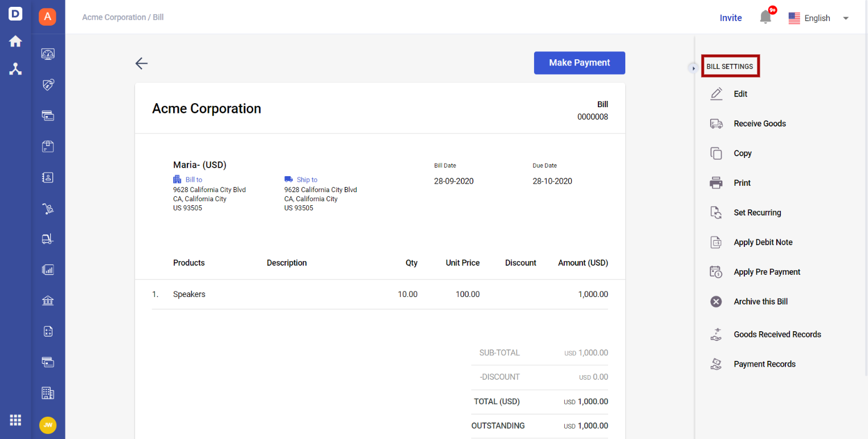Viewport: 868px width, 439px height.
Task: Click the Speakers product row
Action: (x=380, y=295)
